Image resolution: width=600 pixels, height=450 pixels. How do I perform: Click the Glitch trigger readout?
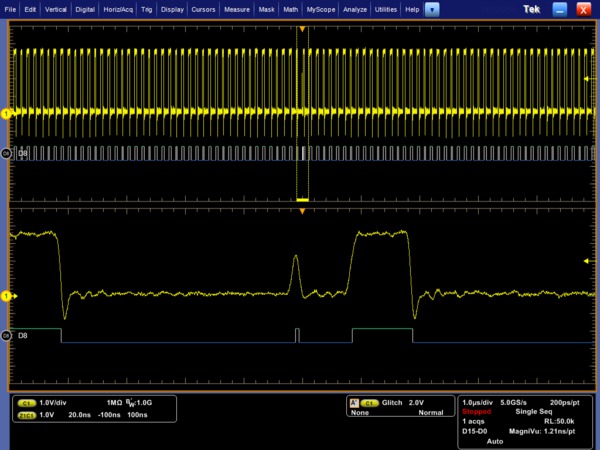tap(393, 401)
